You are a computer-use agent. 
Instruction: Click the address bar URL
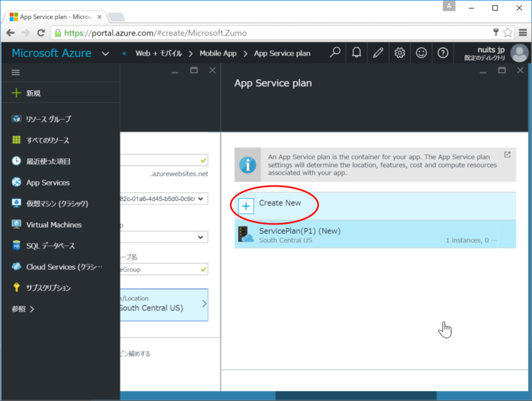click(156, 33)
